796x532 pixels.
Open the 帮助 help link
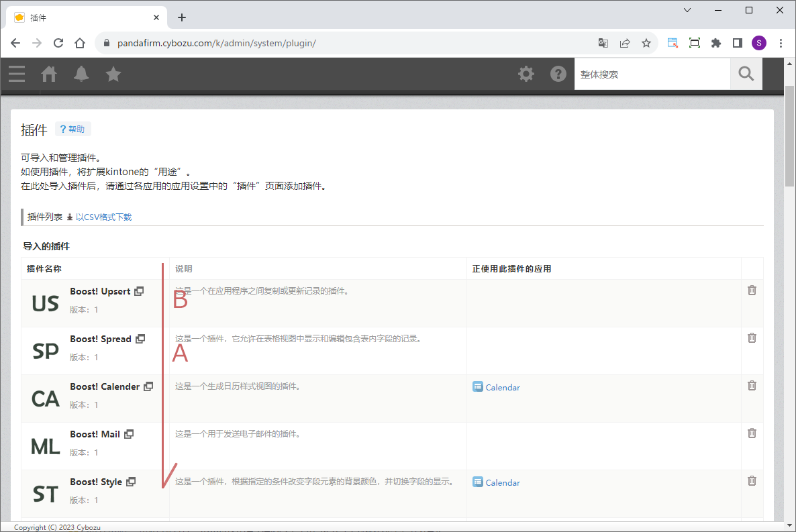point(73,129)
